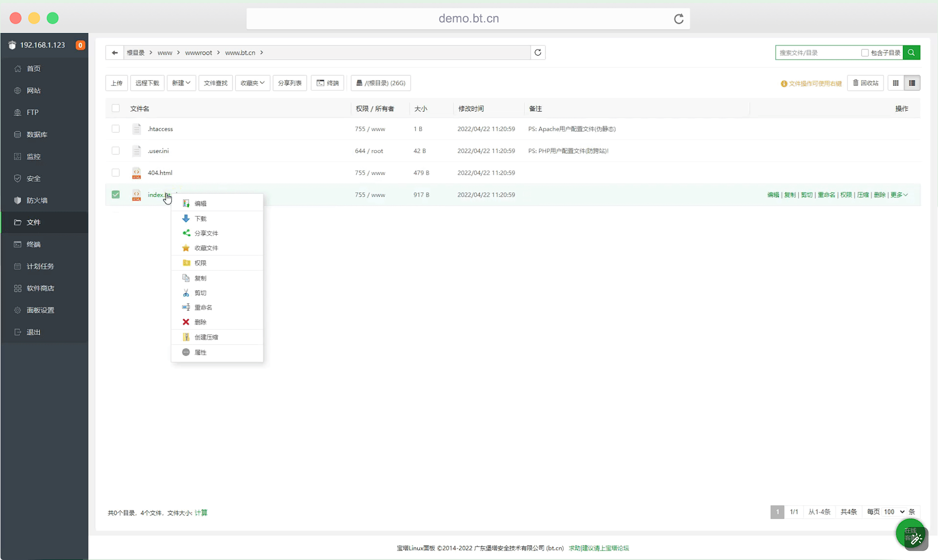Reload the browser page demo.bt.cn
The image size is (938, 560).
(x=678, y=19)
